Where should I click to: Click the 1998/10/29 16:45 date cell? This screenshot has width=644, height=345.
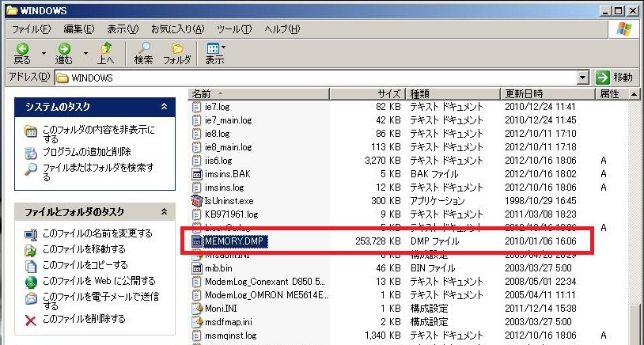point(540,201)
